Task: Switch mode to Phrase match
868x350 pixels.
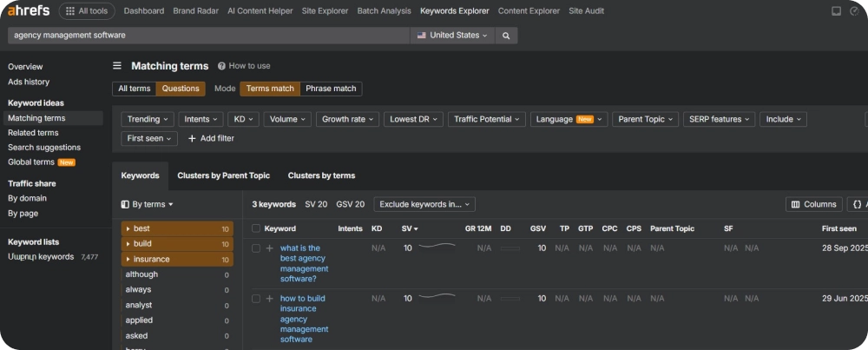Action: tap(331, 89)
